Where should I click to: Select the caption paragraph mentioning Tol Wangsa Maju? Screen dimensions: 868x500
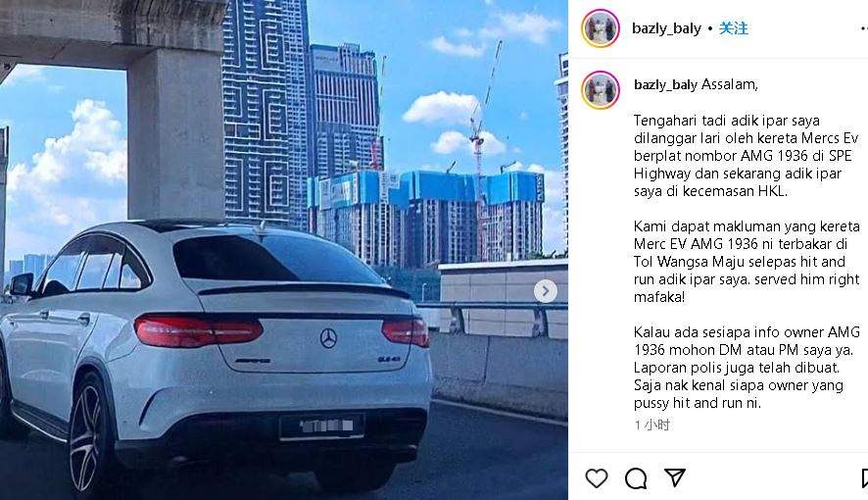pyautogui.click(x=747, y=262)
